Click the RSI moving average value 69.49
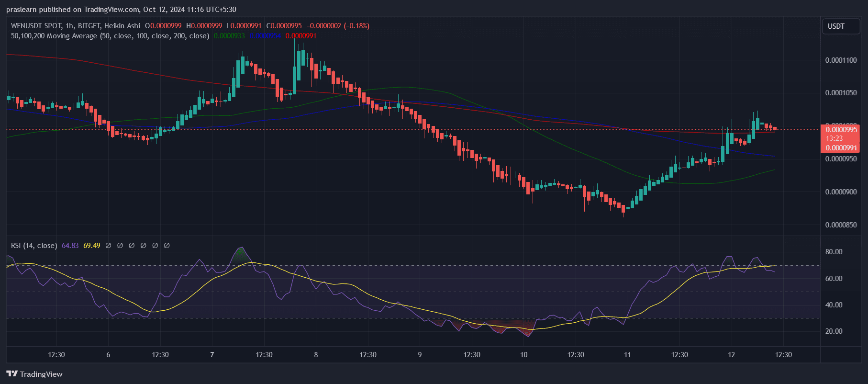 92,246
